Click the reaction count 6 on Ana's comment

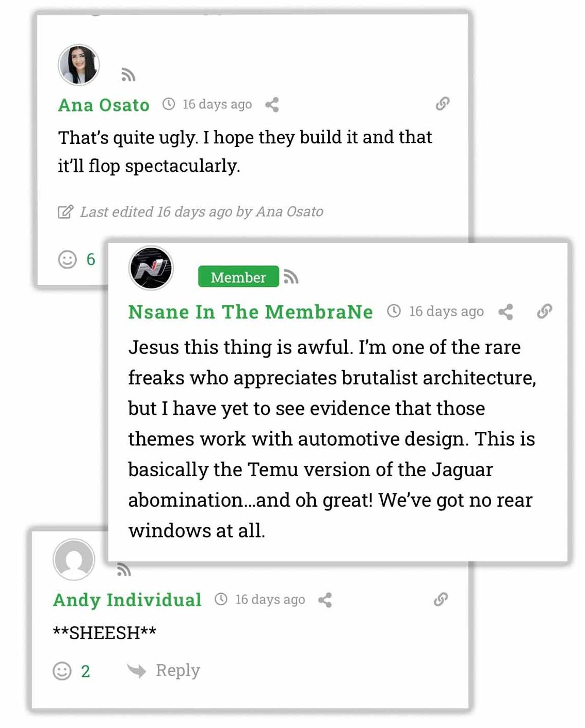tap(91, 259)
